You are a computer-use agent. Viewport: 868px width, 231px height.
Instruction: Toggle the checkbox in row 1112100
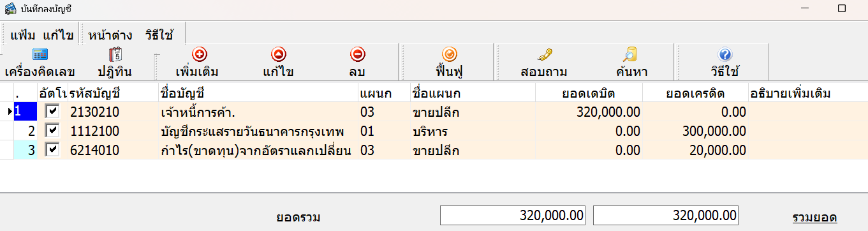click(52, 131)
